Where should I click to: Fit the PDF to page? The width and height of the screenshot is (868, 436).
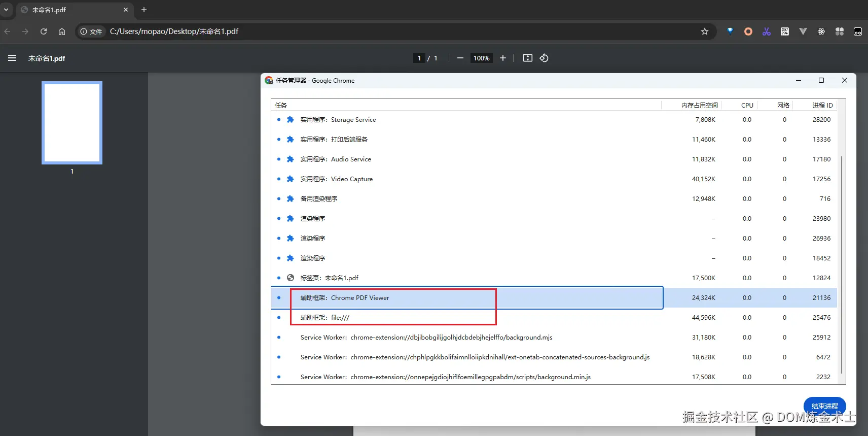point(528,58)
